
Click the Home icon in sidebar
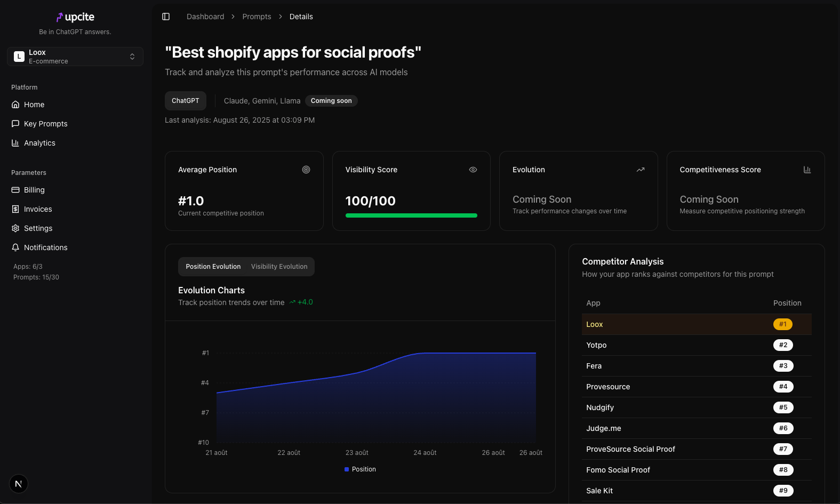click(x=15, y=105)
